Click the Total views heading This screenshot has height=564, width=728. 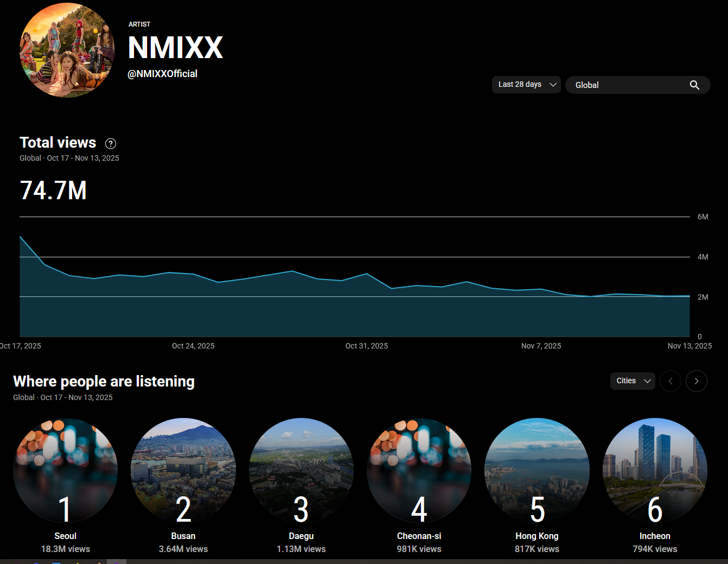tap(58, 143)
